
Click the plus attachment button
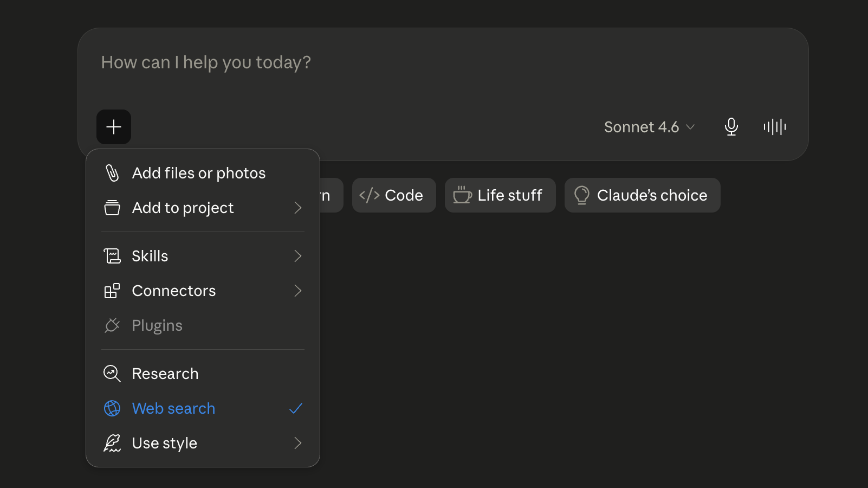[114, 127]
